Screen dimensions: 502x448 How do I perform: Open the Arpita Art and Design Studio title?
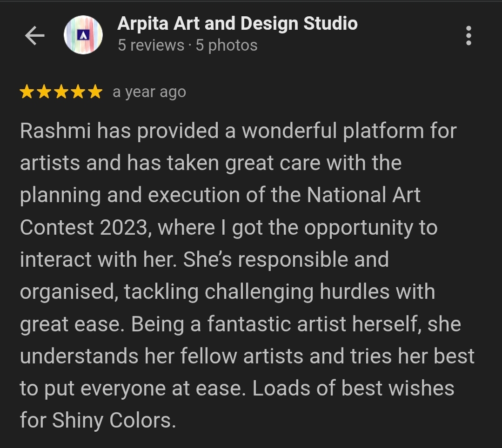click(x=237, y=23)
